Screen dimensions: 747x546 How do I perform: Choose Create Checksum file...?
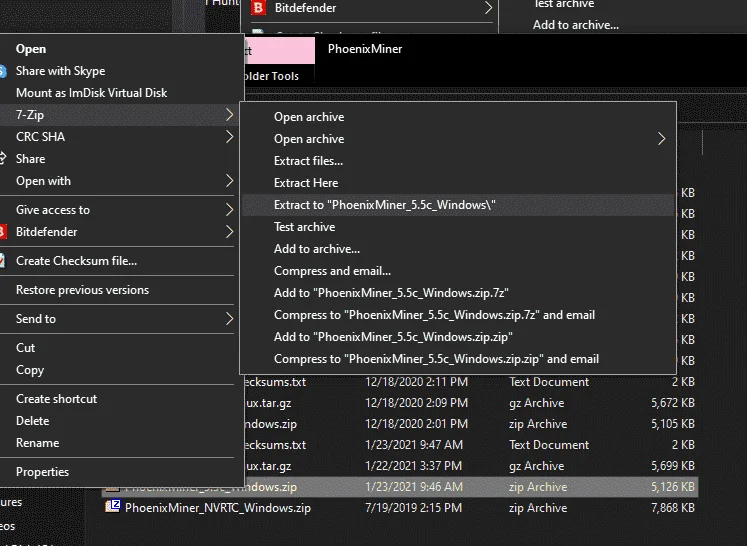point(119,261)
